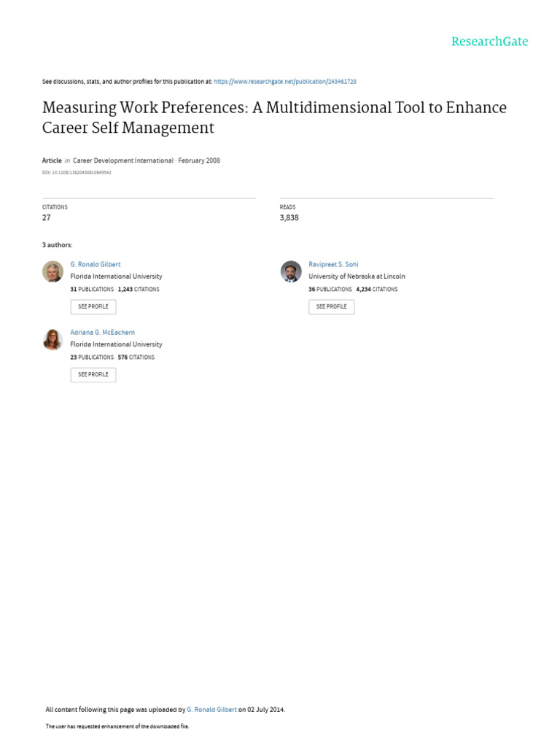Click the DOI number text
This screenshot has height=747, width=560.
point(77,173)
